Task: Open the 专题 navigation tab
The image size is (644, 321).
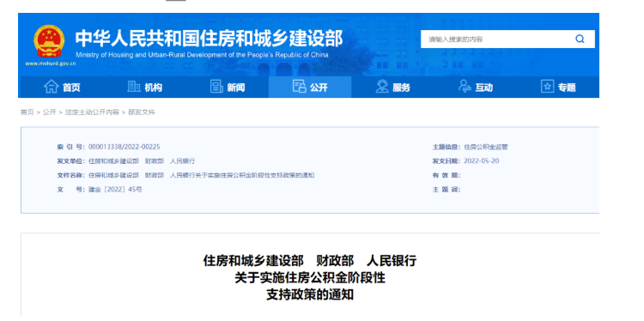Action: point(558,87)
